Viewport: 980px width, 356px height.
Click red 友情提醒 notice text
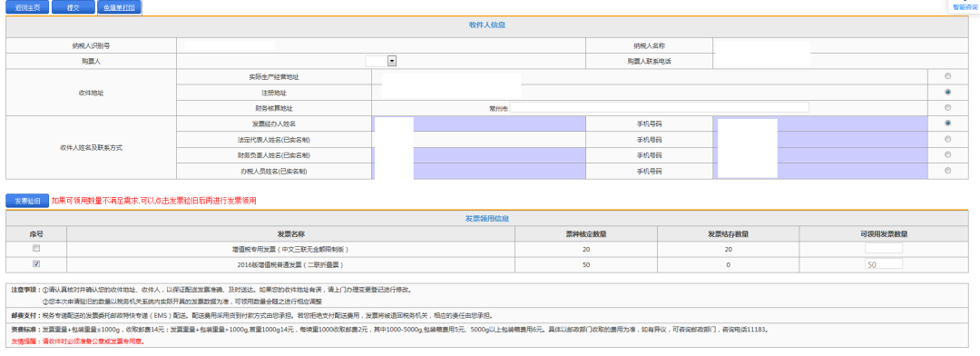pyautogui.click(x=79, y=342)
